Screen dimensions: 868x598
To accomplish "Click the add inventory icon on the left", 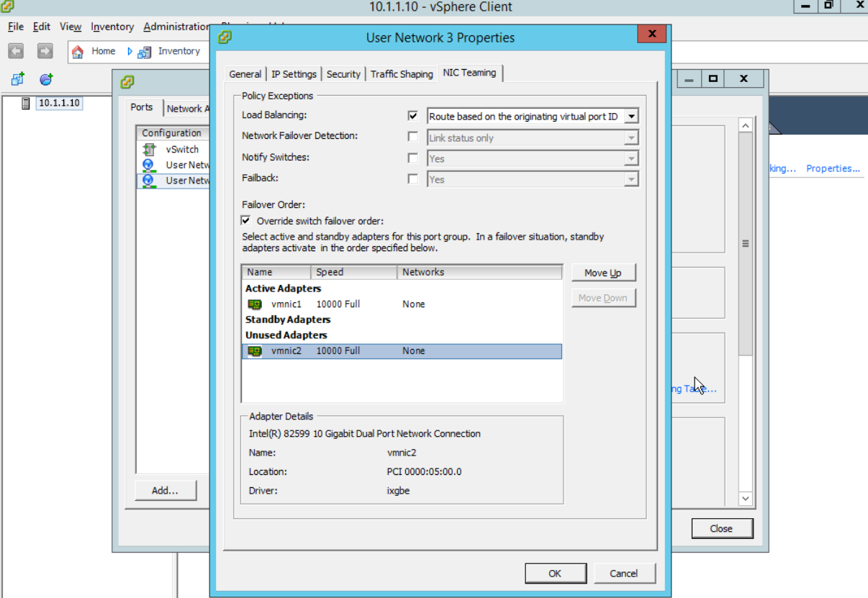I will 16,79.
